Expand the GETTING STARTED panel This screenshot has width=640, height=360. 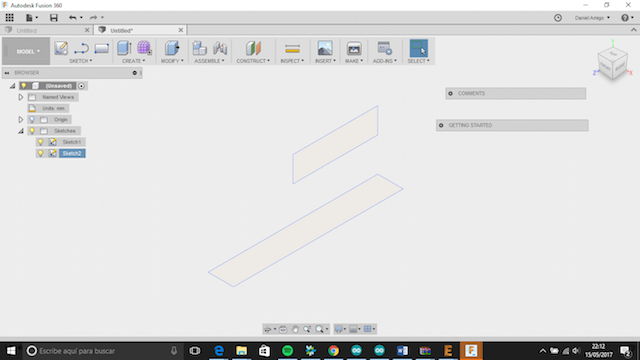pyautogui.click(x=441, y=125)
